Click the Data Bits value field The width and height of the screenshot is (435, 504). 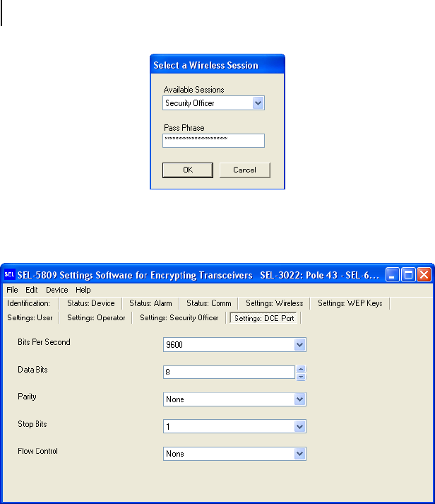coord(229,373)
